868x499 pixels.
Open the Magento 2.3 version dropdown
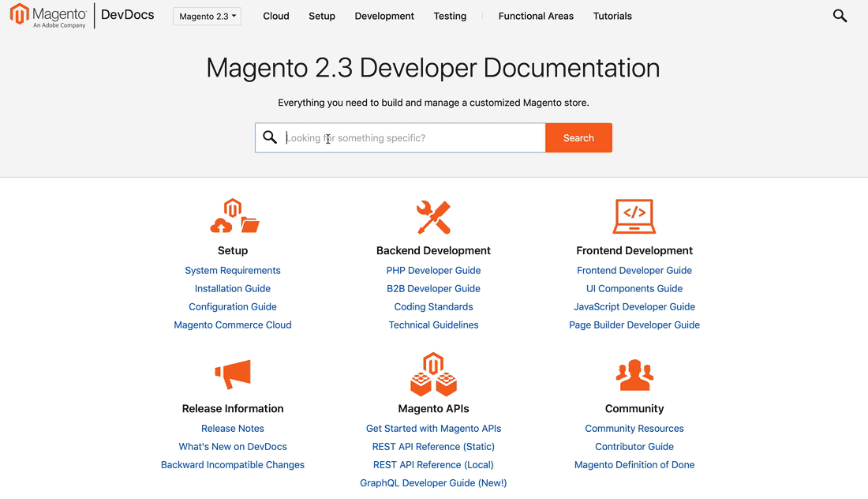[x=207, y=15]
